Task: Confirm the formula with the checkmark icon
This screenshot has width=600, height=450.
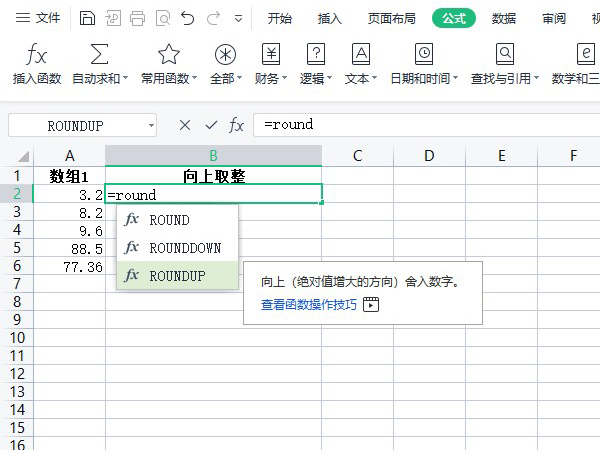Action: (210, 125)
